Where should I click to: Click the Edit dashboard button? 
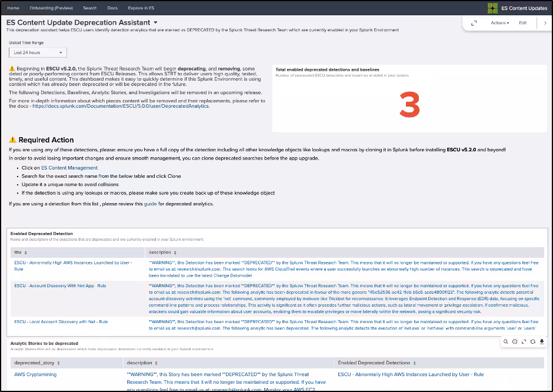[x=522, y=23]
